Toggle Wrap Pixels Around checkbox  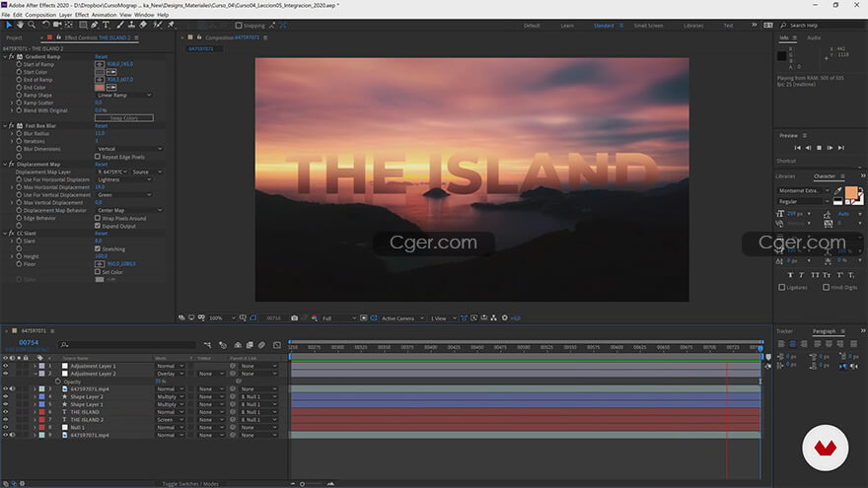pyautogui.click(x=98, y=218)
